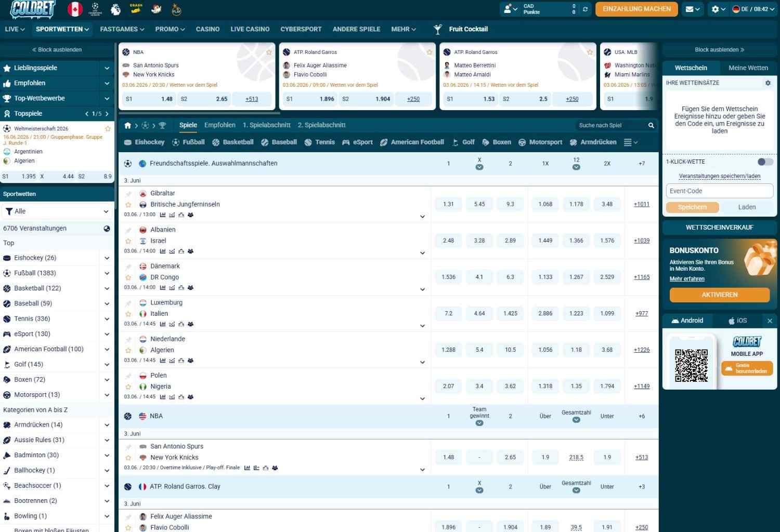Click the globe icon next to 6706 Veranstaltungen
The width and height of the screenshot is (780, 532).
pos(107,229)
